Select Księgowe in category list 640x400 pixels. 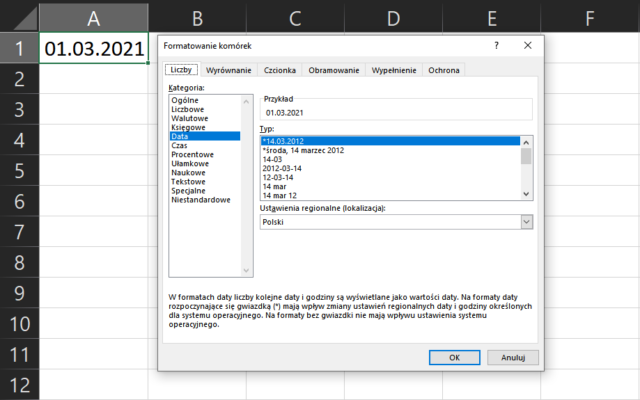pyautogui.click(x=204, y=127)
